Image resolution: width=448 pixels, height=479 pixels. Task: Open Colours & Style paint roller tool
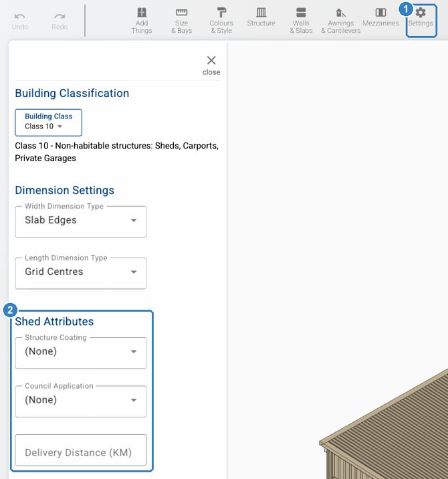(221, 21)
